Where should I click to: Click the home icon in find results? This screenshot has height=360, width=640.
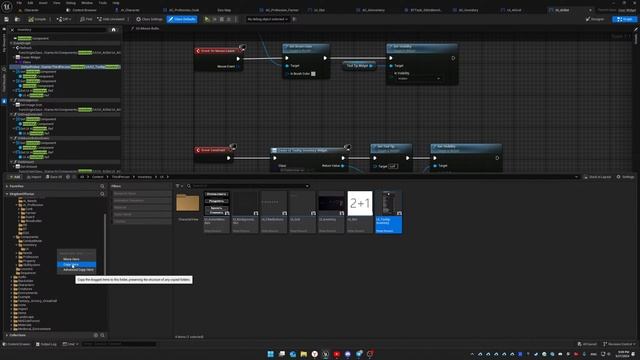click(x=113, y=30)
